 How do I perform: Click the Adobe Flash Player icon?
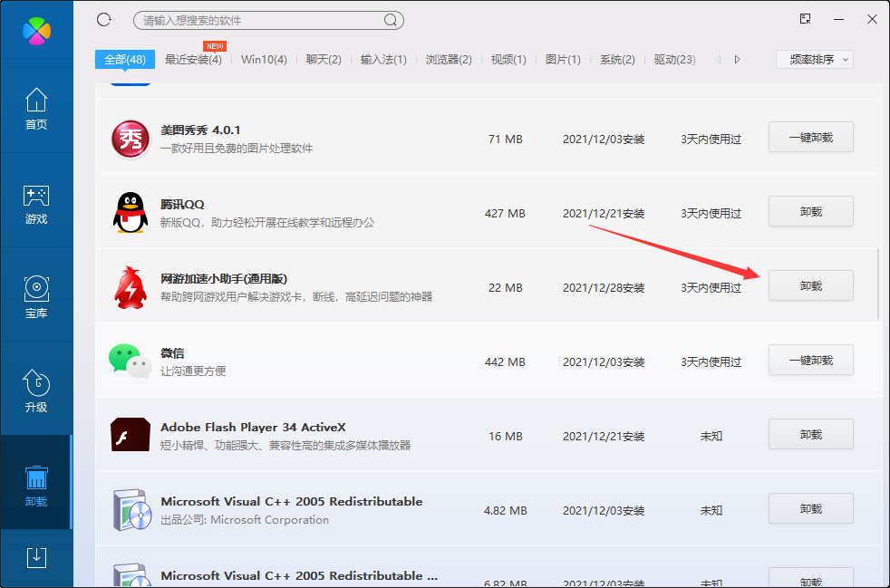pos(130,434)
